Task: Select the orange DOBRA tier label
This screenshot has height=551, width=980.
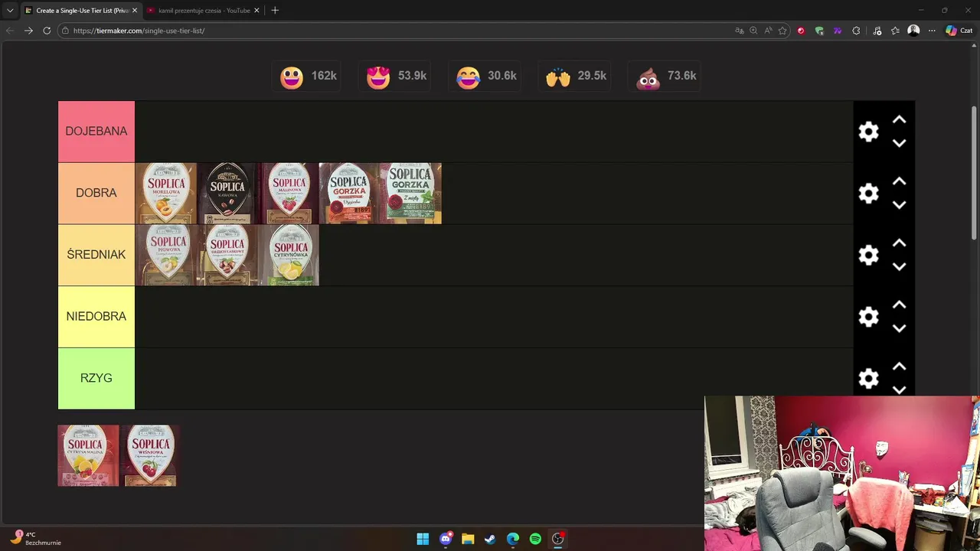Action: click(x=96, y=193)
